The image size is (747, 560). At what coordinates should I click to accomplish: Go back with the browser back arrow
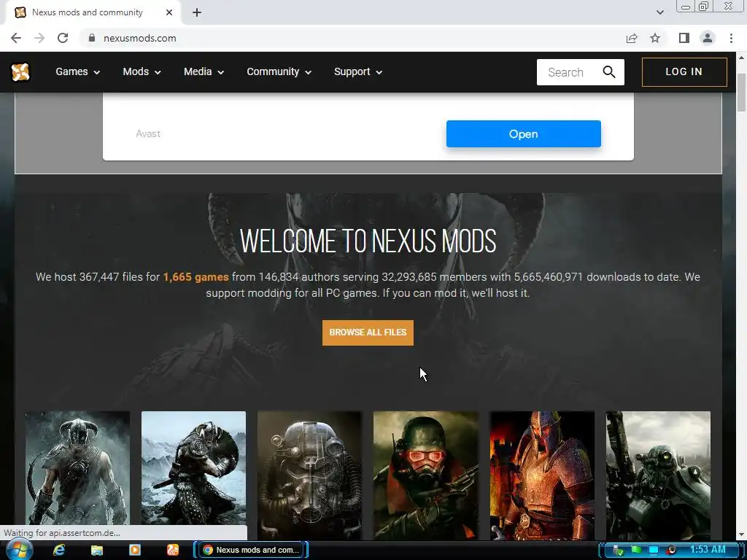pyautogui.click(x=16, y=38)
